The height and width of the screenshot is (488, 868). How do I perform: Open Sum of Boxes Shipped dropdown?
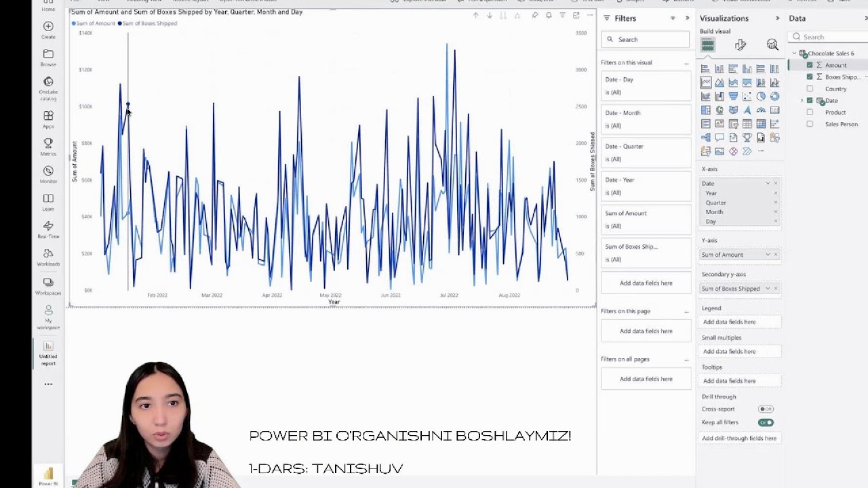[768, 289]
